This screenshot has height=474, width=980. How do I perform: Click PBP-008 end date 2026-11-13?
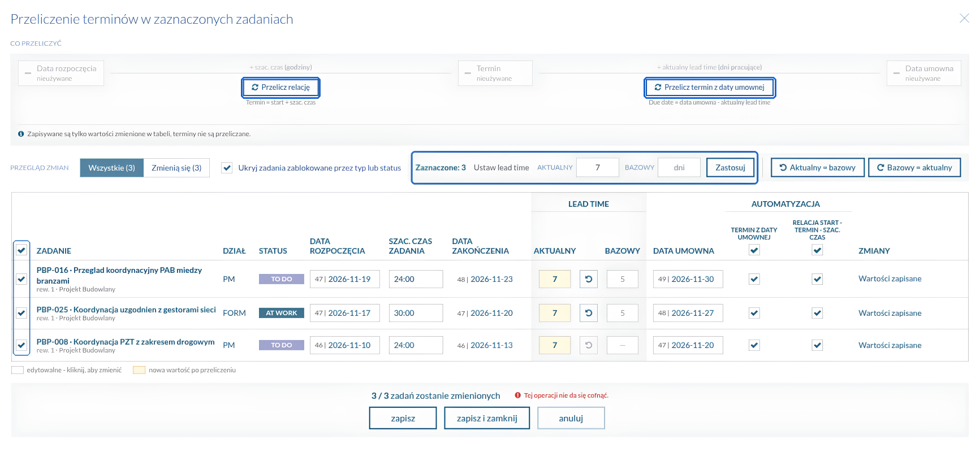485,345
